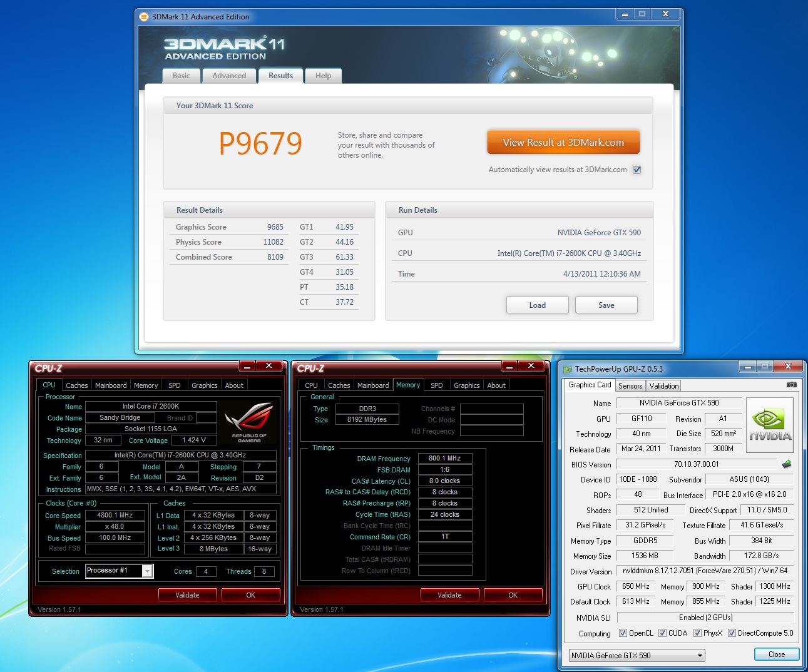Viewport: 808px width, 672px height.
Task: Save the BIOS using the chip icon
Action: coord(787,464)
